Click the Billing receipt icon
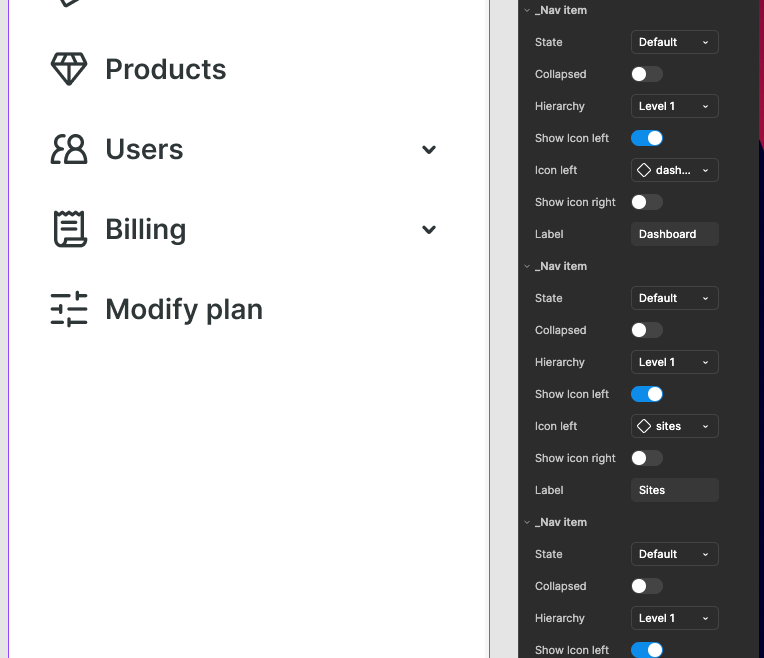 click(70, 229)
